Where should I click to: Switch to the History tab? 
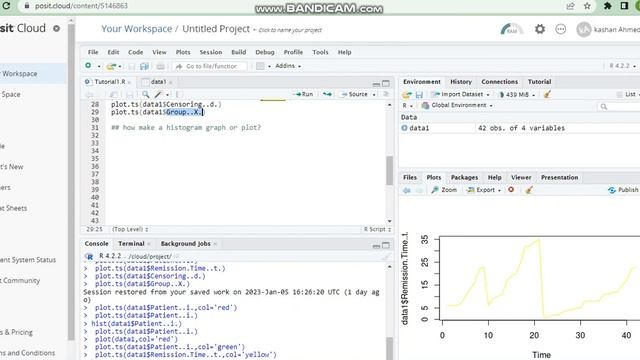[x=461, y=82]
